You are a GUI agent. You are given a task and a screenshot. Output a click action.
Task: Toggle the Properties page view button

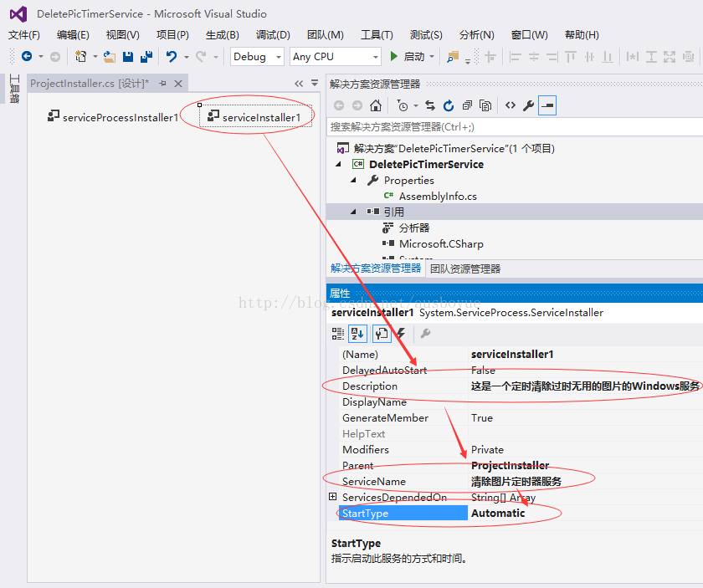pos(382,334)
